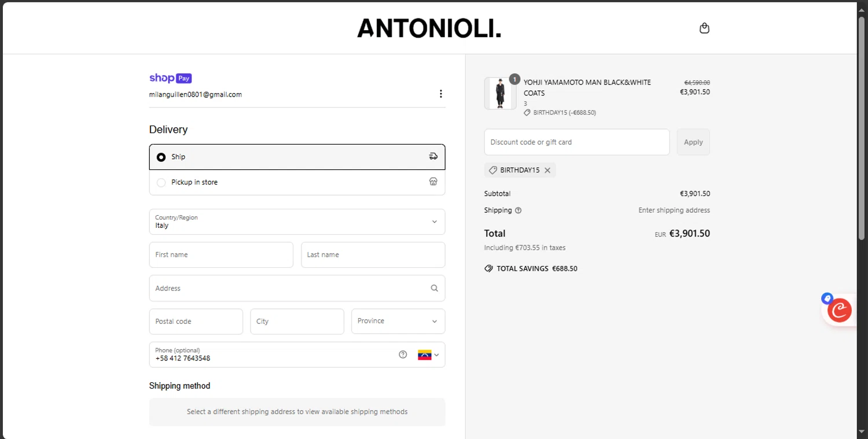The image size is (868, 439).
Task: Click the Discount code or gift card field
Action: tap(577, 142)
